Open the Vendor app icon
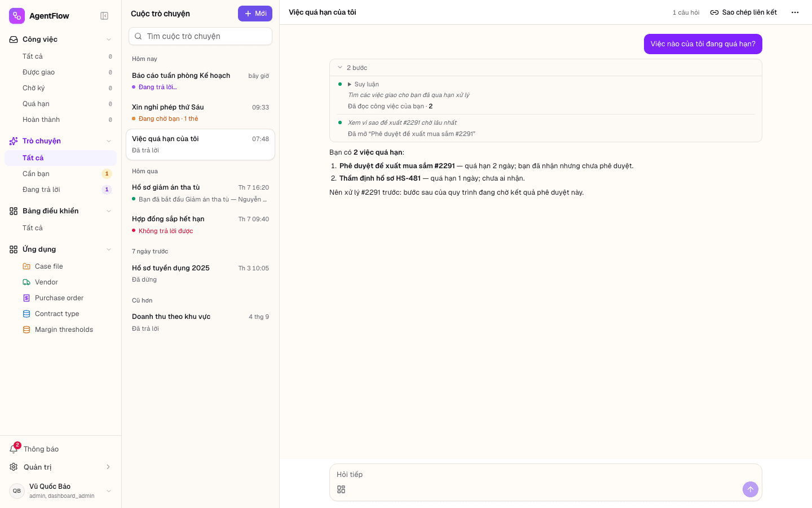Screen dimensions: 812x508 [x=27, y=282]
